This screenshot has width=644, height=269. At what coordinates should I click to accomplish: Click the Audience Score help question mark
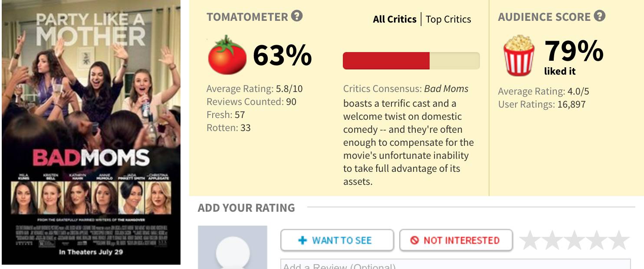point(600,16)
